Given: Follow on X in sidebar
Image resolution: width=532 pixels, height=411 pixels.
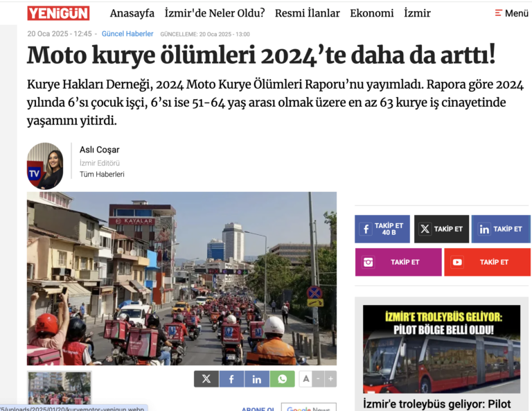Looking at the screenshot, I should (441, 229).
